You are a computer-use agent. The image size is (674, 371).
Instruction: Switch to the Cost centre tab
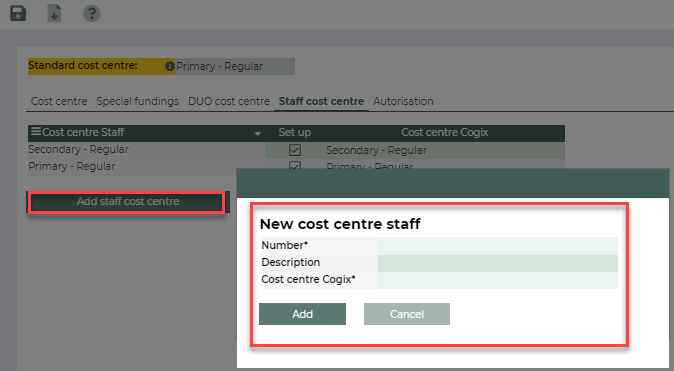tap(59, 101)
